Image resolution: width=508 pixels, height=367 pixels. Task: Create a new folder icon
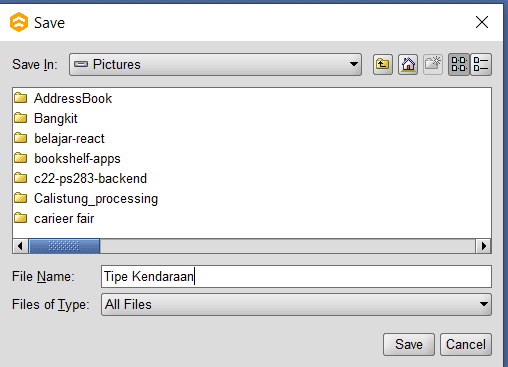[x=433, y=64]
